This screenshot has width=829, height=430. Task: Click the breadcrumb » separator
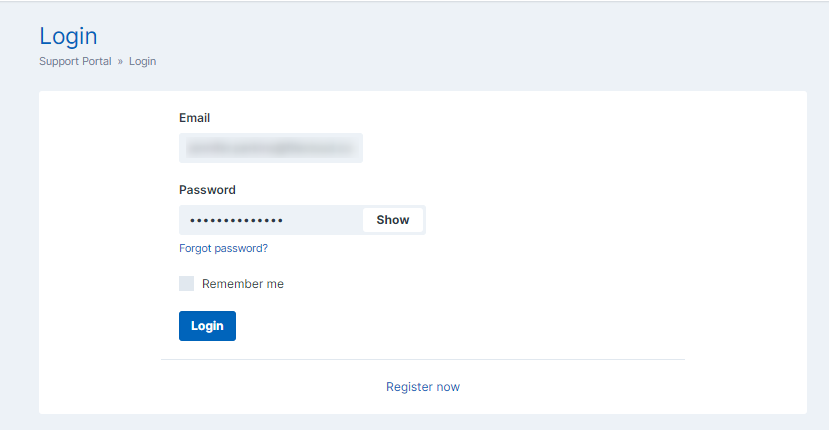120,61
